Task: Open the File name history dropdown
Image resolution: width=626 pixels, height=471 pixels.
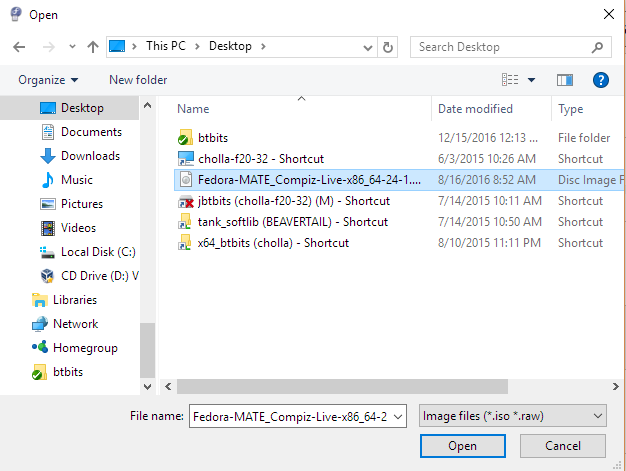Action: 398,417
